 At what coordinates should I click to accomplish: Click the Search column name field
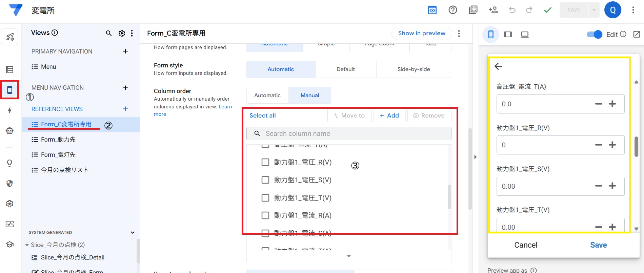(349, 133)
